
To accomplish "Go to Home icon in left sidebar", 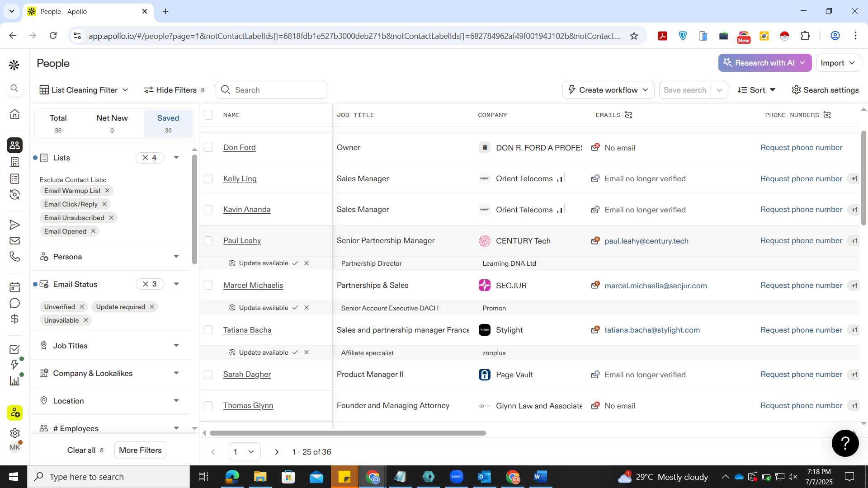I will (14, 114).
